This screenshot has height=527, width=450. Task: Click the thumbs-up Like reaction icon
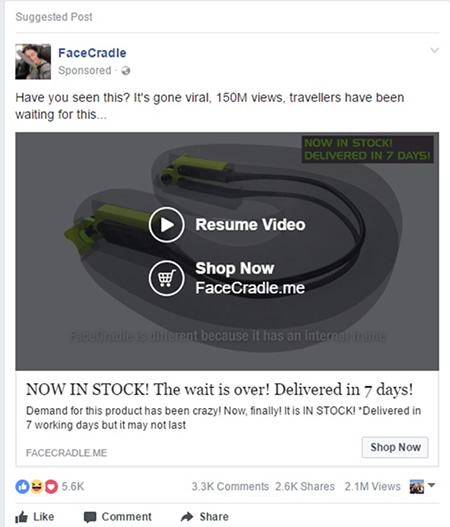click(x=22, y=486)
